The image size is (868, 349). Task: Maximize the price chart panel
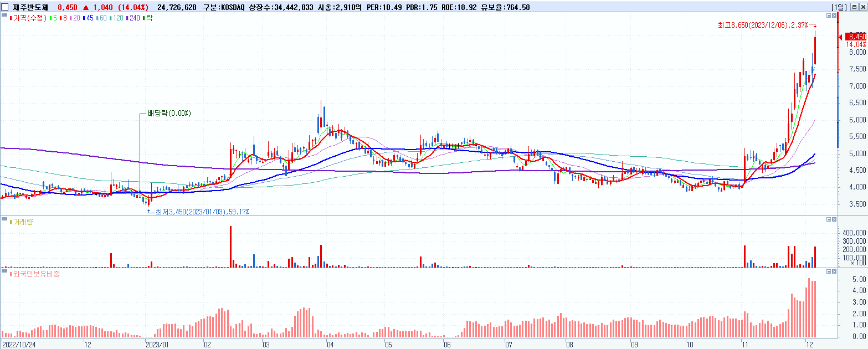[x=829, y=16]
